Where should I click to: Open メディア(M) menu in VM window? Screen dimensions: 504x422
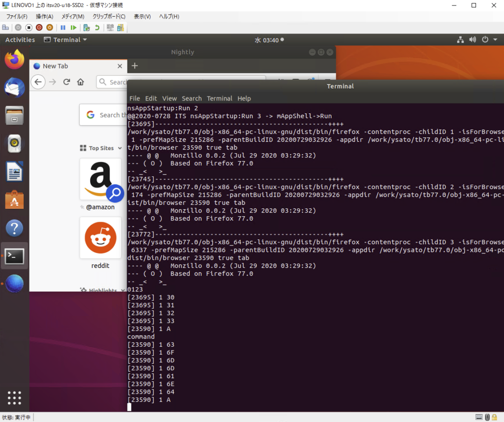73,16
